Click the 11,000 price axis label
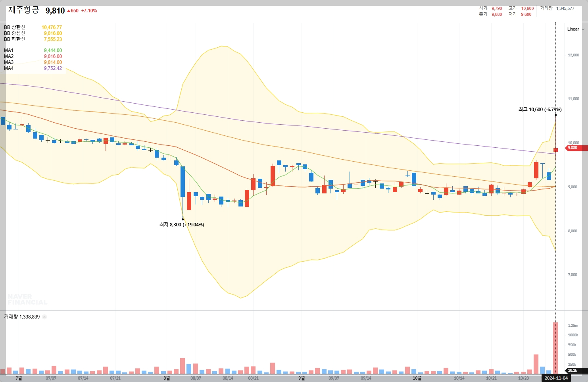The width and height of the screenshot is (588, 382). pyautogui.click(x=573, y=99)
